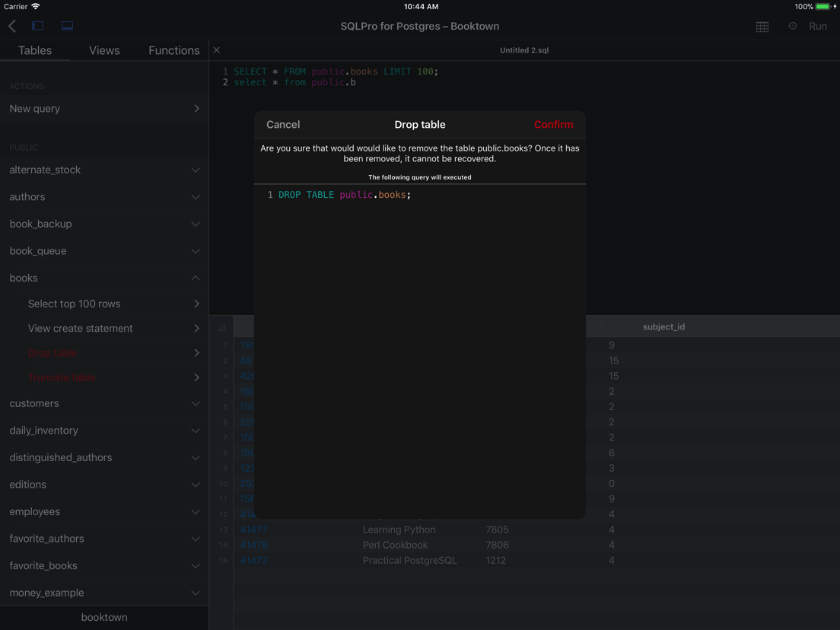Click the SQL editor line 1 SELECT statement
Screen dimensions: 840x630
(x=336, y=72)
